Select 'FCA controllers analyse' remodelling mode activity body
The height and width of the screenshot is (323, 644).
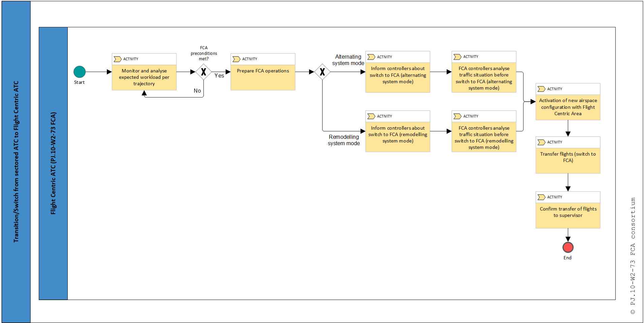pyautogui.click(x=484, y=137)
